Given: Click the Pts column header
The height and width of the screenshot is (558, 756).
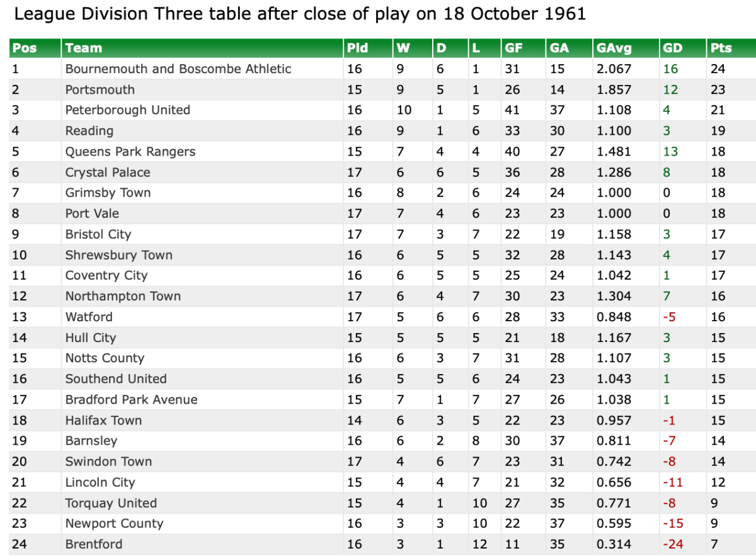Looking at the screenshot, I should point(721,48).
